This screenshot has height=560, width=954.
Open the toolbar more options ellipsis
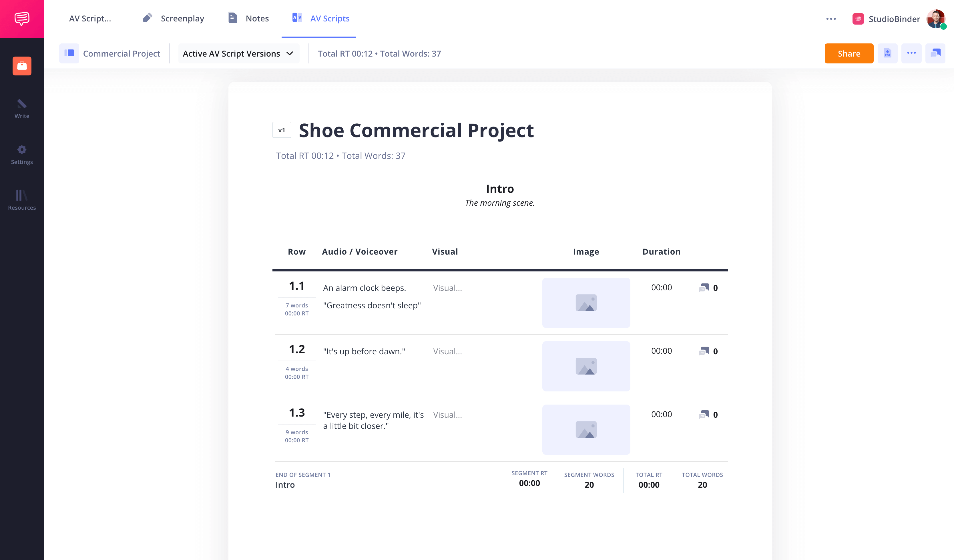[x=911, y=53]
